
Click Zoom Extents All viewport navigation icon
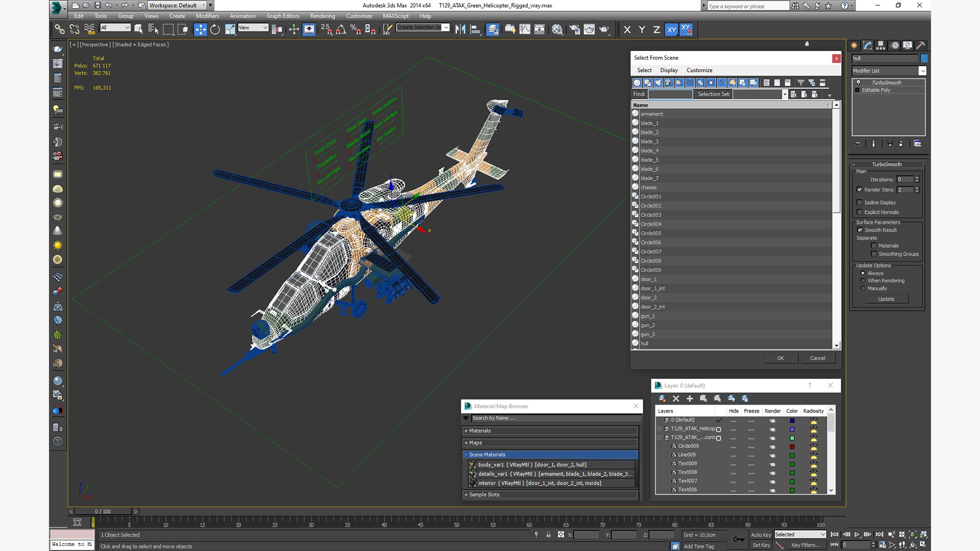tap(923, 534)
